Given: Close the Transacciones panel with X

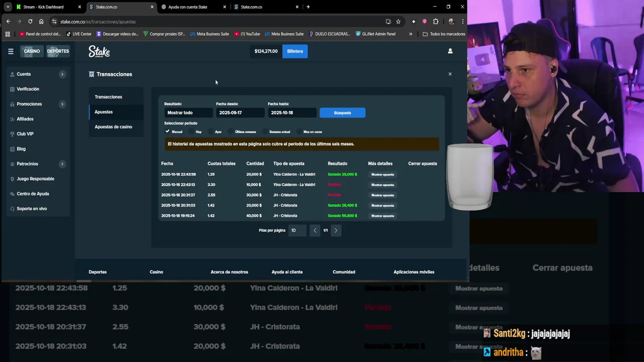Looking at the screenshot, I should [x=450, y=74].
